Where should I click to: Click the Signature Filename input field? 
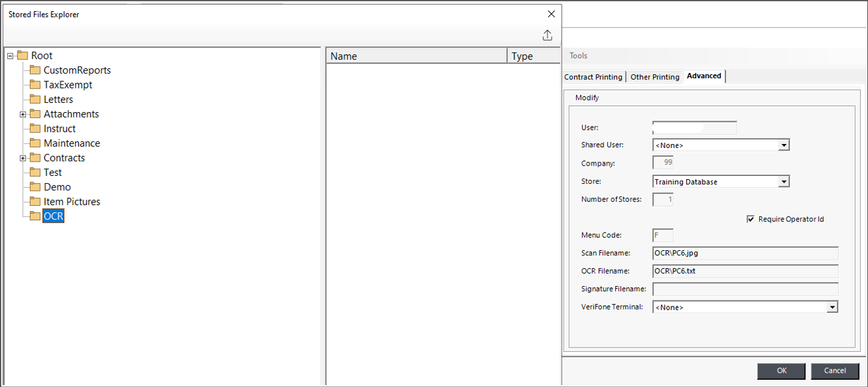745,289
